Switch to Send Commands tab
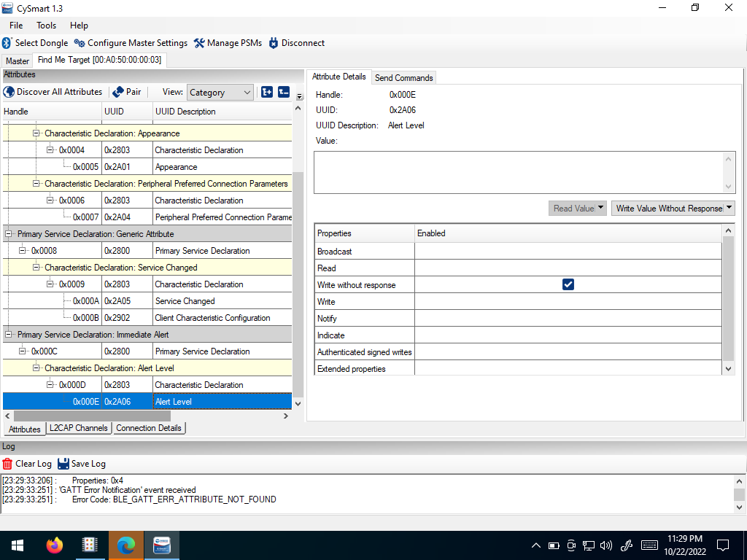The image size is (747, 560). (403, 77)
